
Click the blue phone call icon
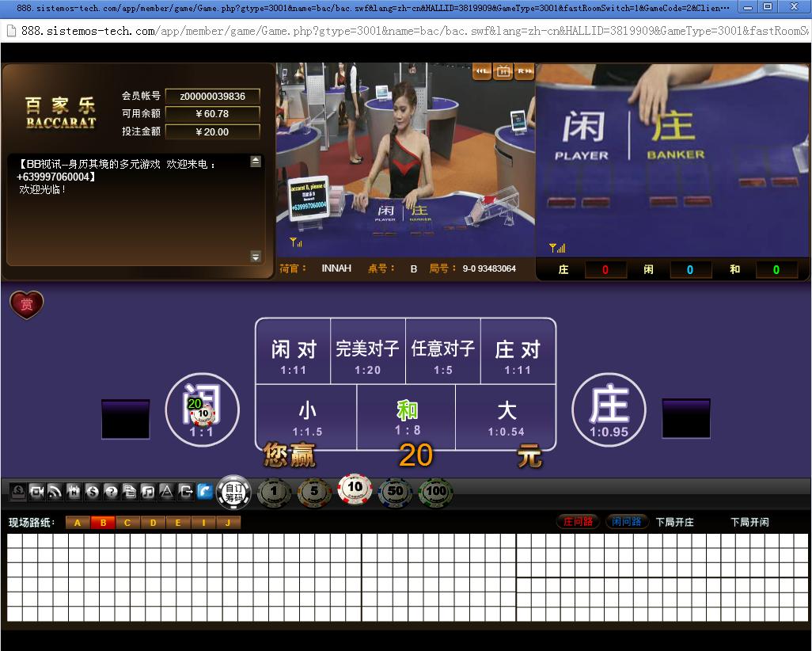tap(204, 491)
